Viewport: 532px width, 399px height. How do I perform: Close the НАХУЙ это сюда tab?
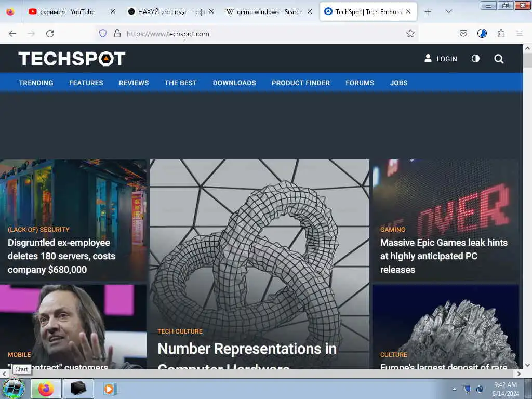pos(211,12)
